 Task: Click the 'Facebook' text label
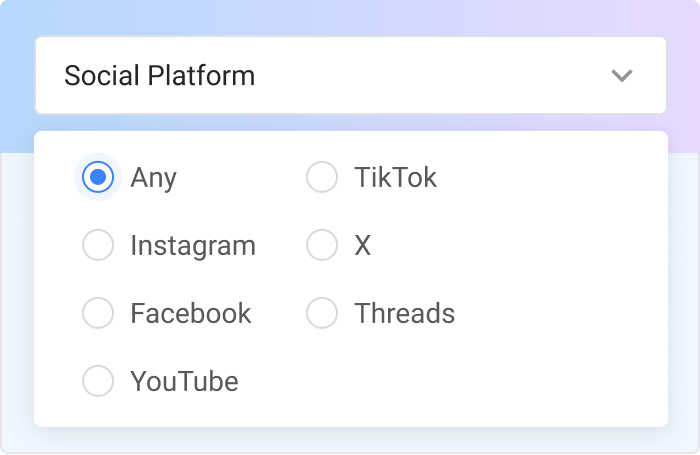coord(190,314)
